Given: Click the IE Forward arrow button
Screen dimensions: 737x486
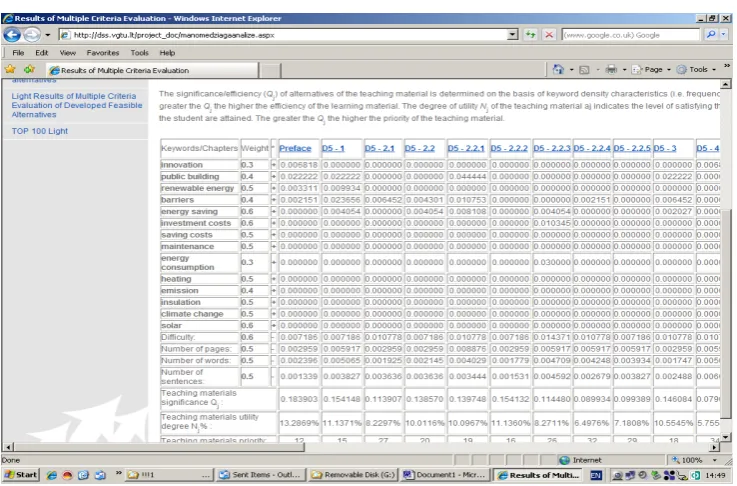Looking at the screenshot, I should coord(32,35).
